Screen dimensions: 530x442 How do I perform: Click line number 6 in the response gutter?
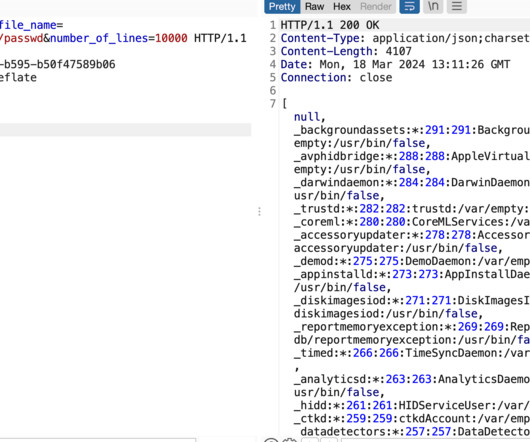tap(273, 91)
